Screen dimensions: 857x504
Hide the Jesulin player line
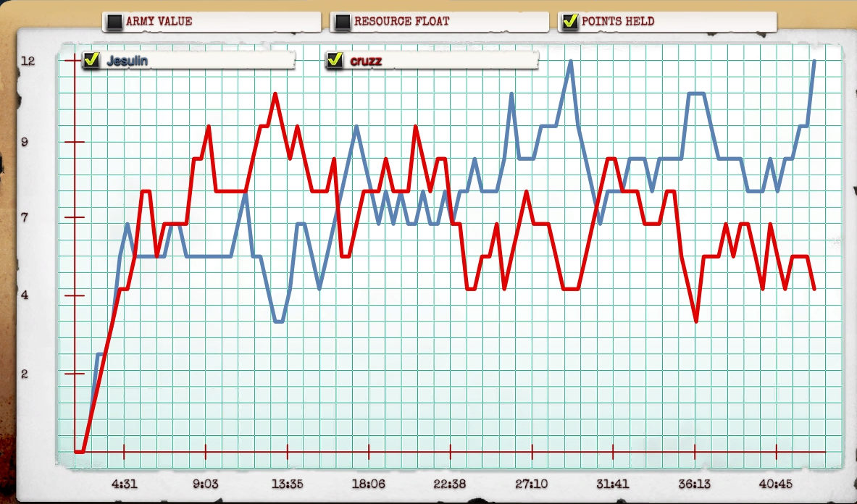click(92, 59)
